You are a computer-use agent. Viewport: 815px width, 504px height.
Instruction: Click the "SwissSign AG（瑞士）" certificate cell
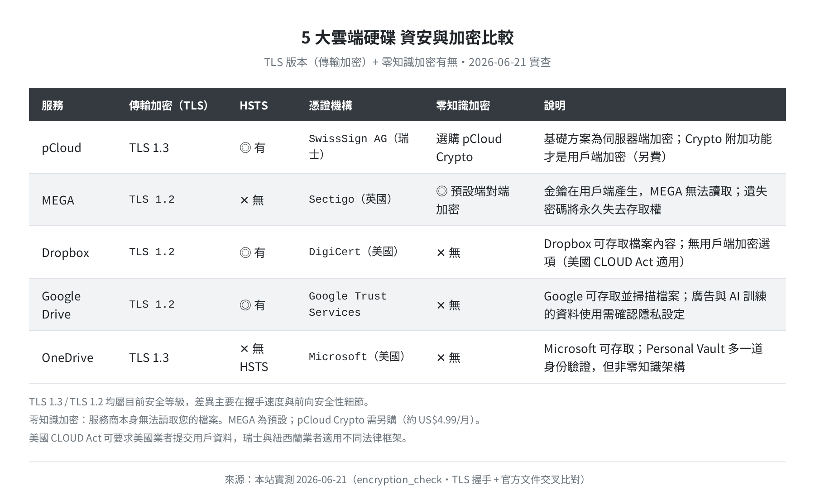pos(360,147)
